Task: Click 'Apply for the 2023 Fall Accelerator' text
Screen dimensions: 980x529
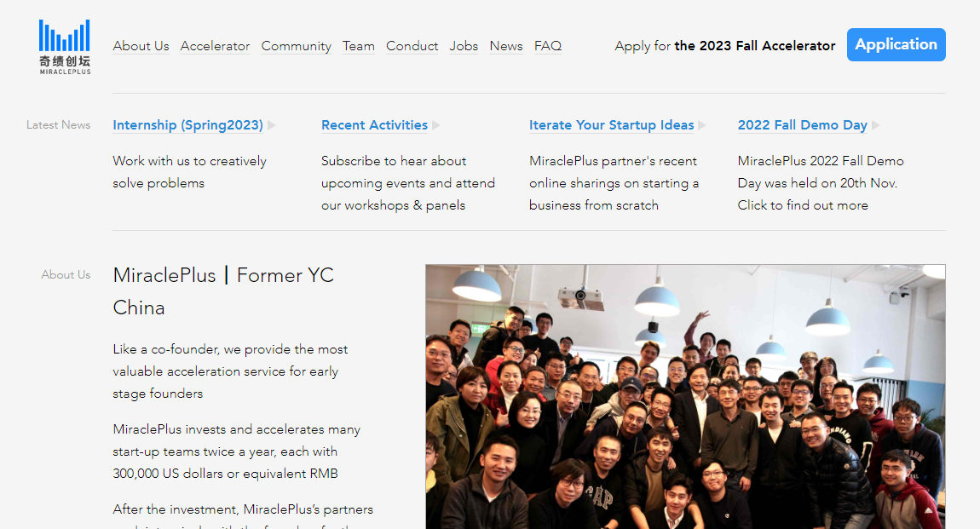Action: [x=725, y=46]
